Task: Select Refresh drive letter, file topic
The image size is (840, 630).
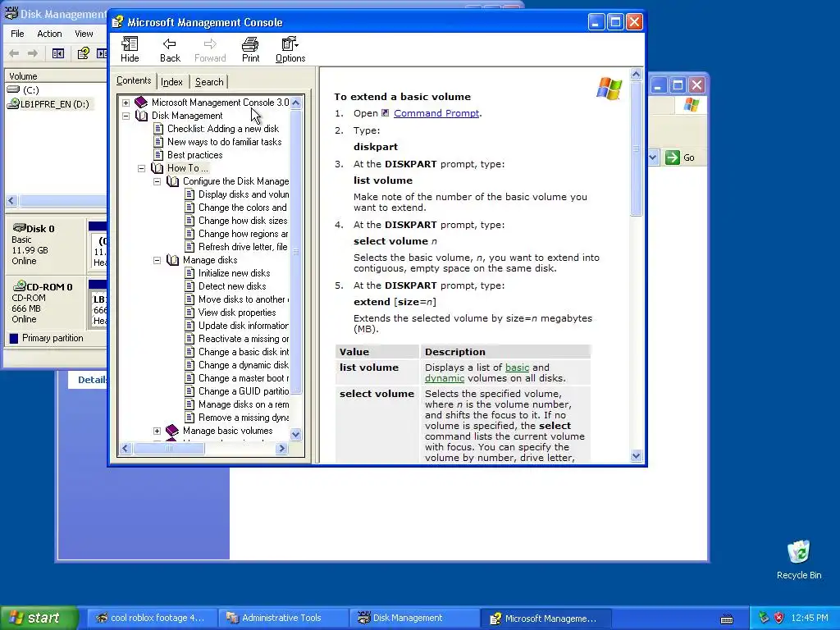Action: (x=243, y=247)
